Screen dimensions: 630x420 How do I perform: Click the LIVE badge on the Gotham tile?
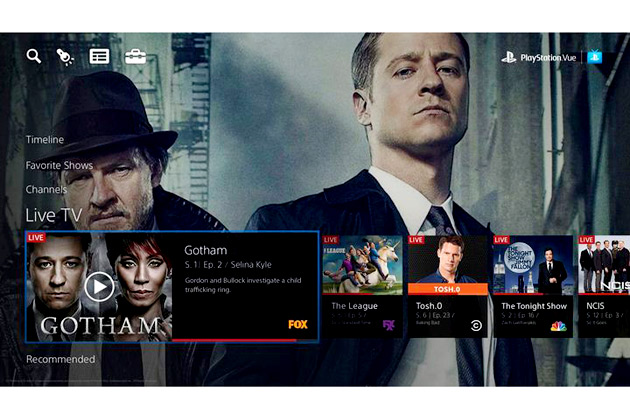tap(36, 238)
